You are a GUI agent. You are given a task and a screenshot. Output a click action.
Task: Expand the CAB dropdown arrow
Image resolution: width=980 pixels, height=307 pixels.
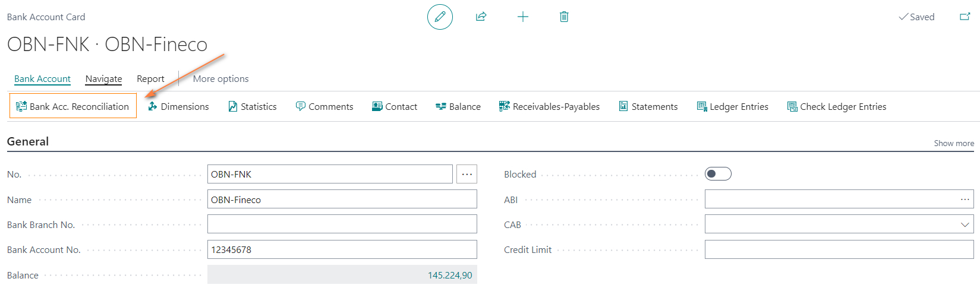965,224
